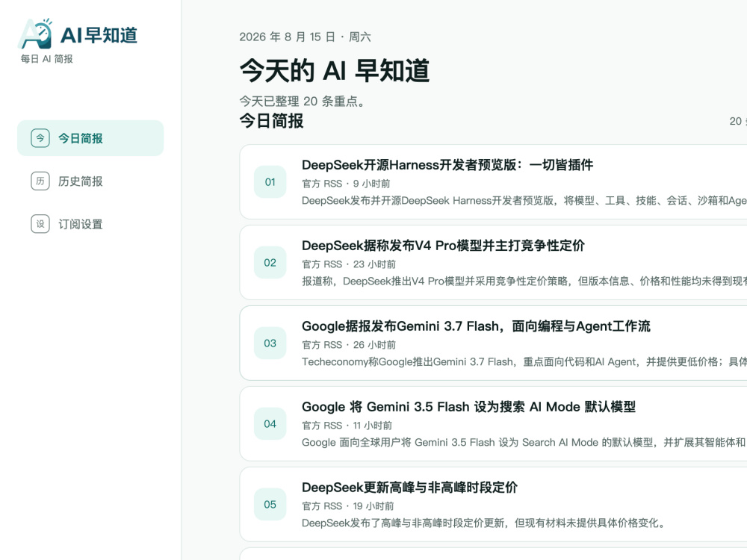Click the 官方 RSS · 23 小时前 source line
This screenshot has height=560, width=747.
coord(349,264)
